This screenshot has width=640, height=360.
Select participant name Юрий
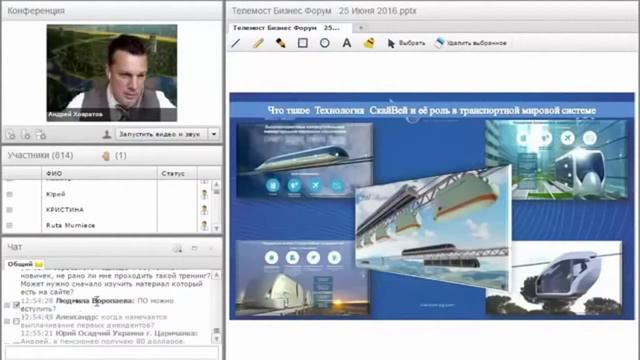click(56, 194)
